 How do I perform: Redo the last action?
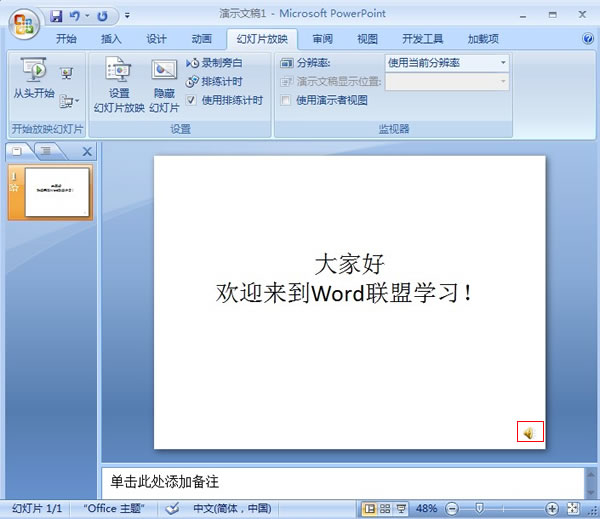click(102, 16)
